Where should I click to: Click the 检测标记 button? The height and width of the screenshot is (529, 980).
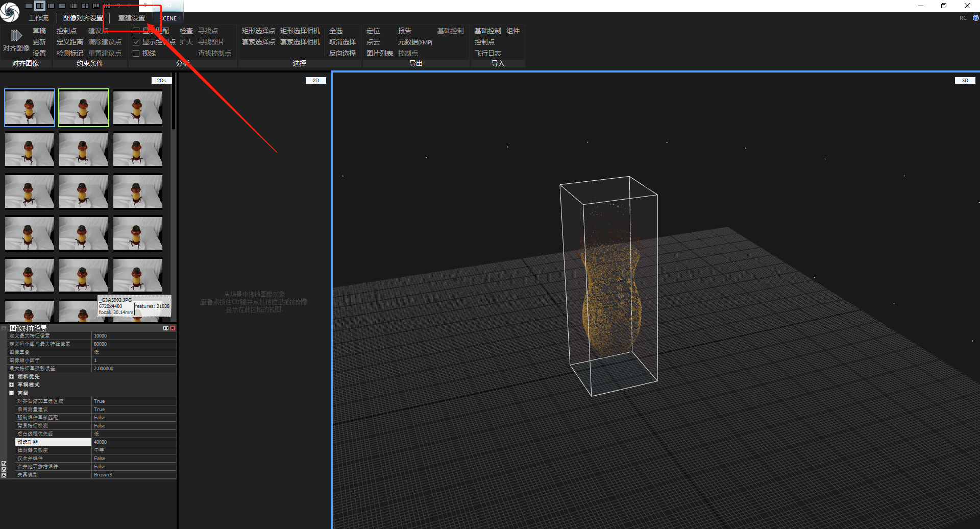tap(69, 53)
